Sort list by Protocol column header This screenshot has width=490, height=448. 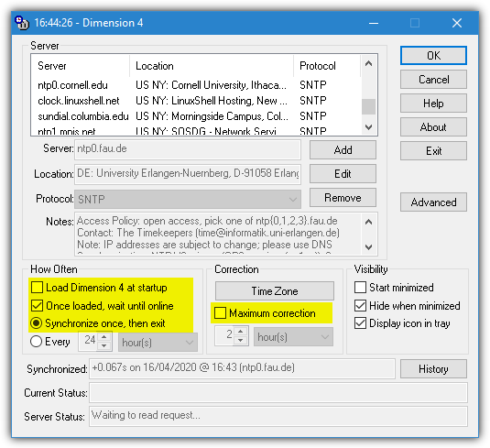click(x=327, y=66)
